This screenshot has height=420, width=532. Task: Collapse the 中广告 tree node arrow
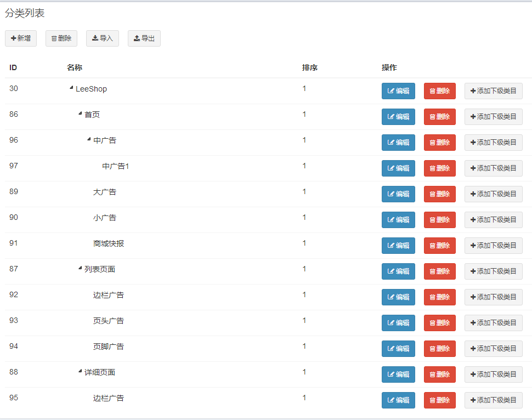pyautogui.click(x=89, y=139)
